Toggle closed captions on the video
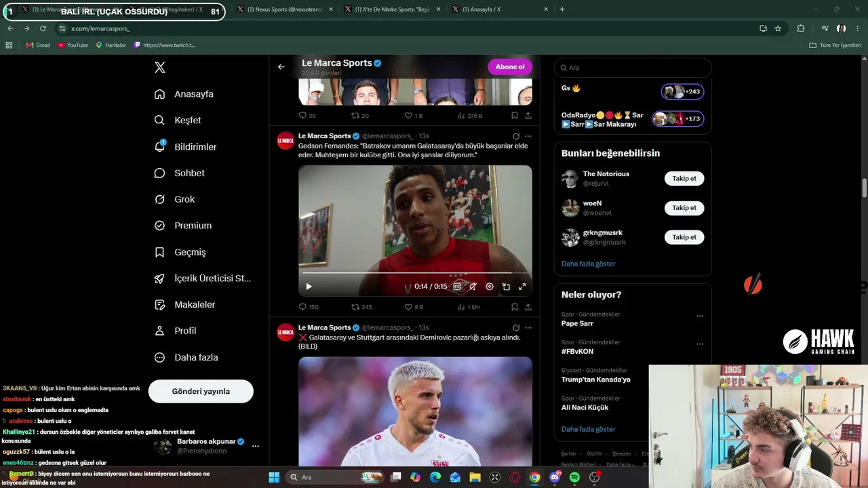 click(x=457, y=287)
